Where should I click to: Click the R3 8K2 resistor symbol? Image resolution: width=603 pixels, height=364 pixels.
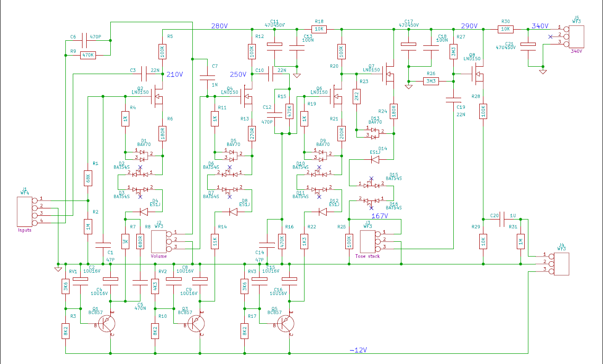pos(65,331)
